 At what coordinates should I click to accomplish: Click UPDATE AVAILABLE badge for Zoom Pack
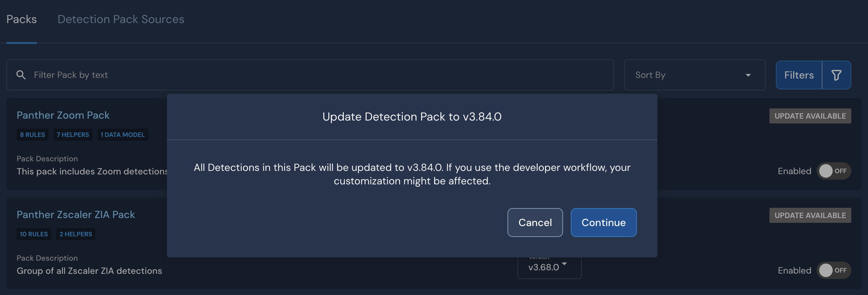point(811,115)
